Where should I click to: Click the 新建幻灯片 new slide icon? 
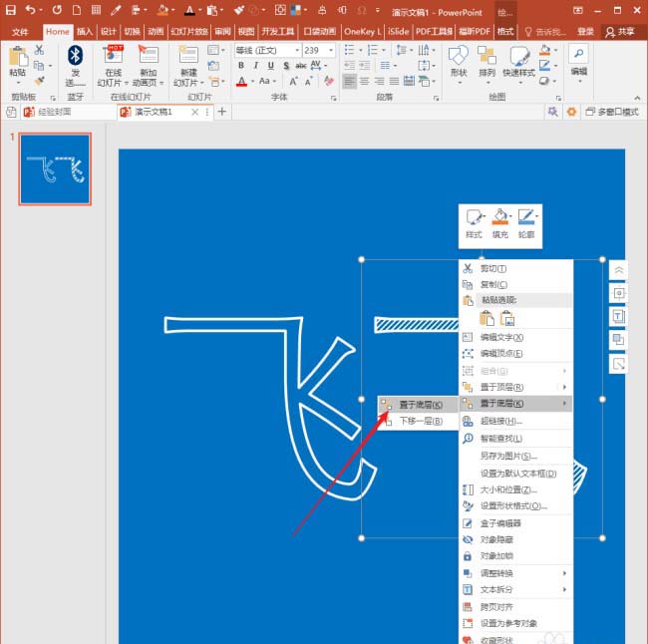tap(188, 56)
